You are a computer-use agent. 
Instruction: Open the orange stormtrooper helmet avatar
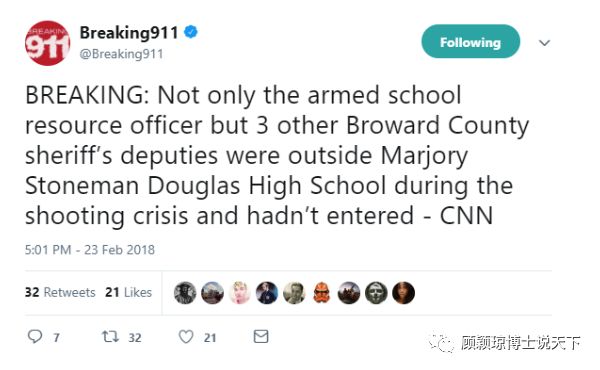(321, 293)
